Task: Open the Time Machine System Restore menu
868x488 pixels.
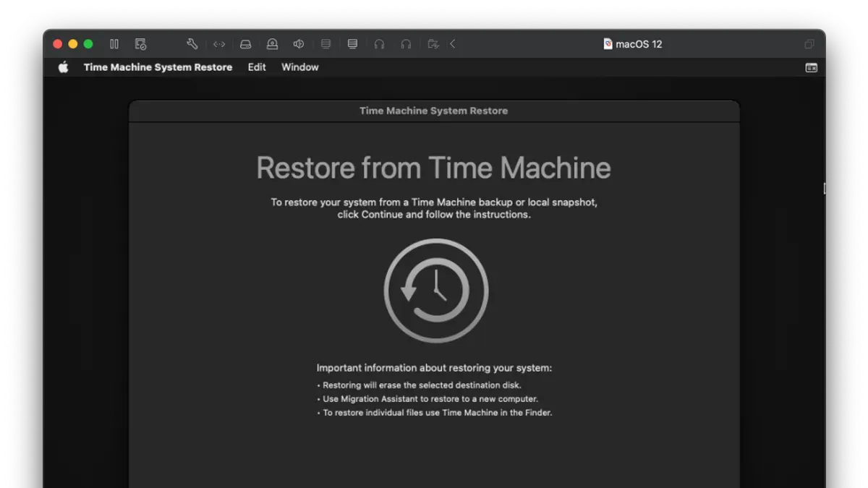Action: (x=158, y=67)
